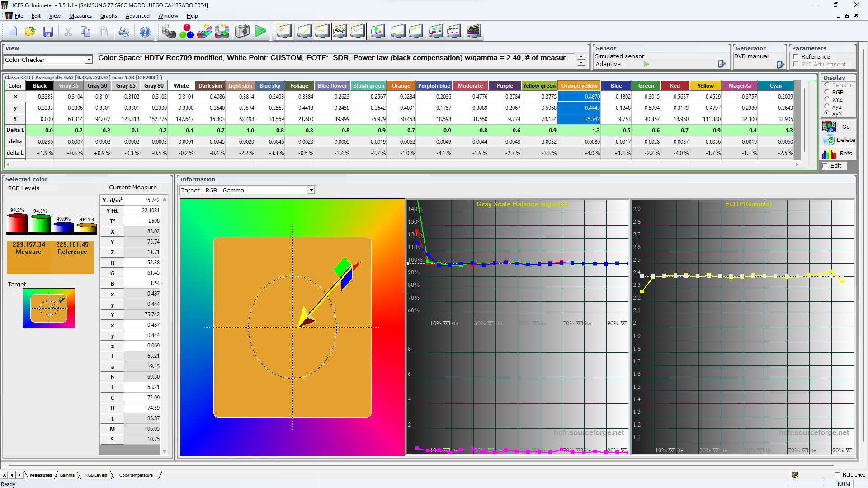Click the camera measure icon
Screen dimensions: 868x488
[x=242, y=32]
